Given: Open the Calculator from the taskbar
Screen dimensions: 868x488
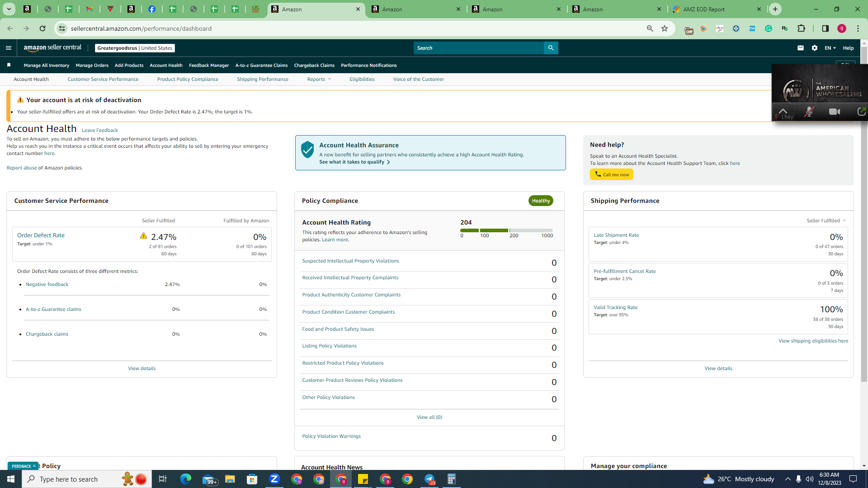Looking at the screenshot, I should tap(452, 479).
